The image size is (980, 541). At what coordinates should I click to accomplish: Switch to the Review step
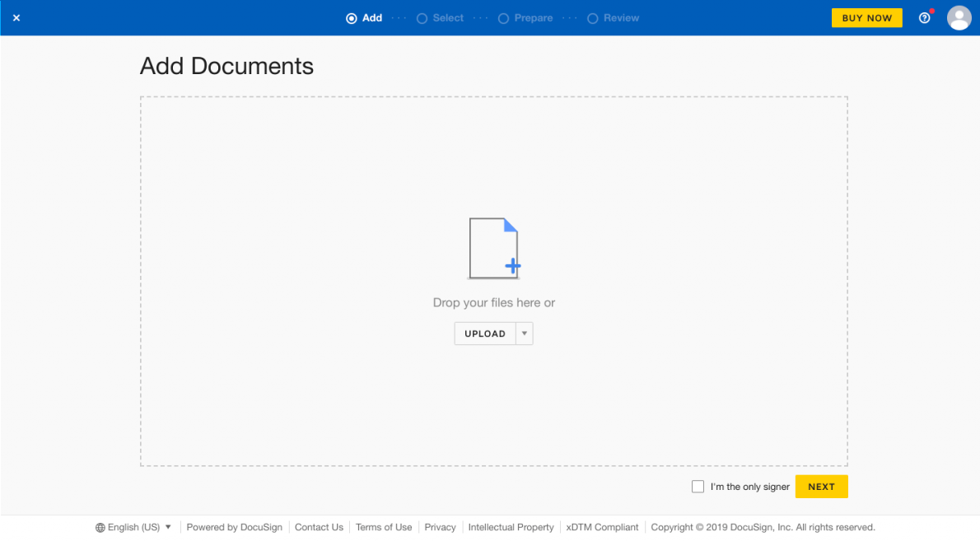click(613, 17)
